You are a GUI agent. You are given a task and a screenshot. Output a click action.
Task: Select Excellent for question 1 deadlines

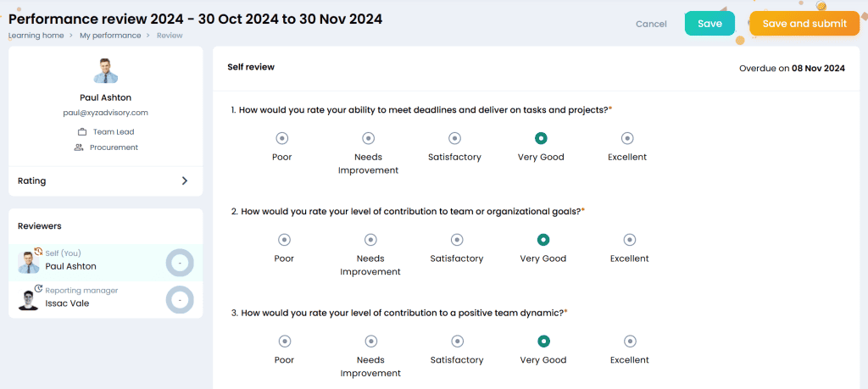626,138
